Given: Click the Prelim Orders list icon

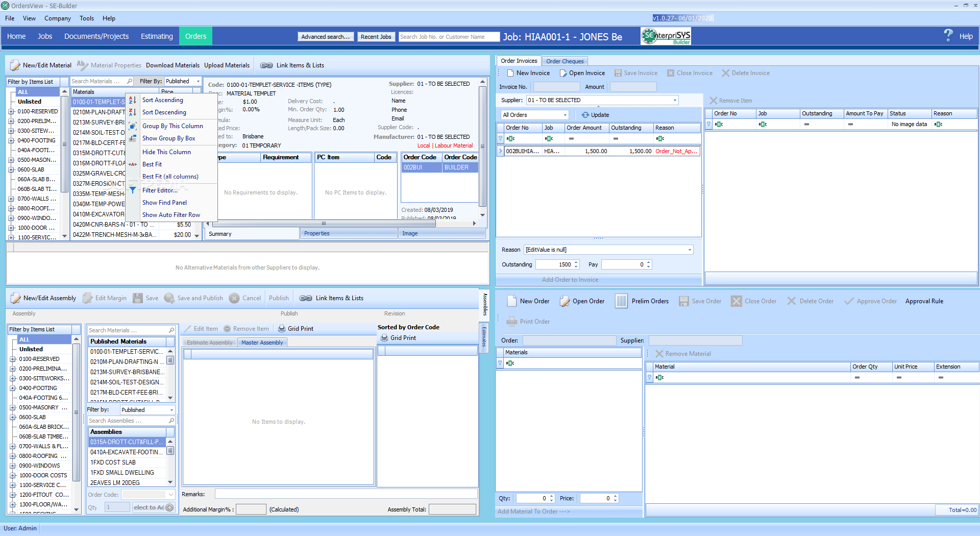Looking at the screenshot, I should click(621, 301).
